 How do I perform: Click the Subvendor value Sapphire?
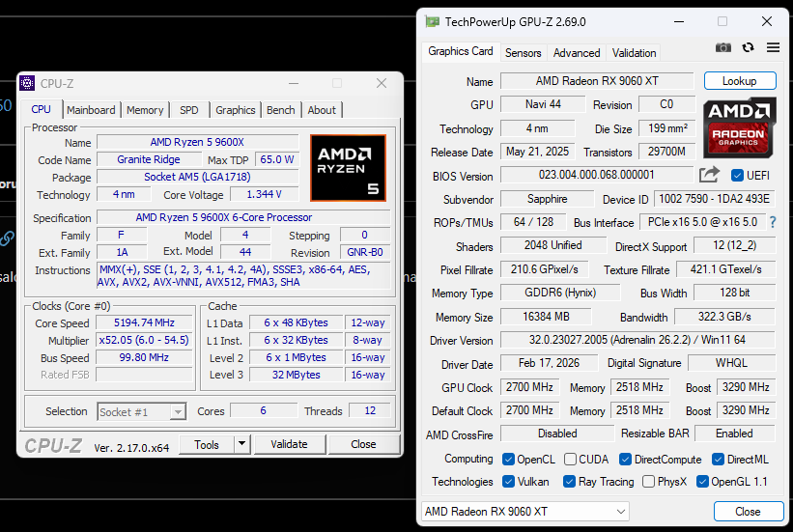click(548, 199)
